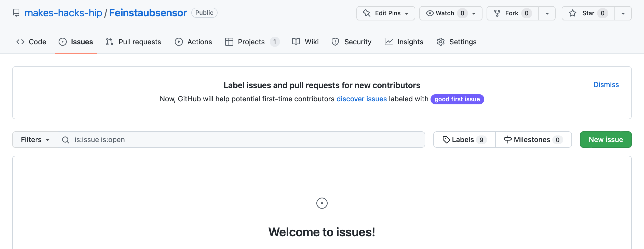Open Labels via the tag icon
The width and height of the screenshot is (644, 249).
(446, 140)
